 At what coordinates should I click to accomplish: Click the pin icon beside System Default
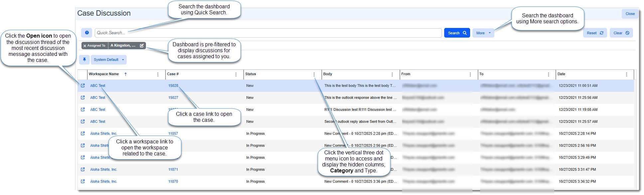pyautogui.click(x=84, y=60)
